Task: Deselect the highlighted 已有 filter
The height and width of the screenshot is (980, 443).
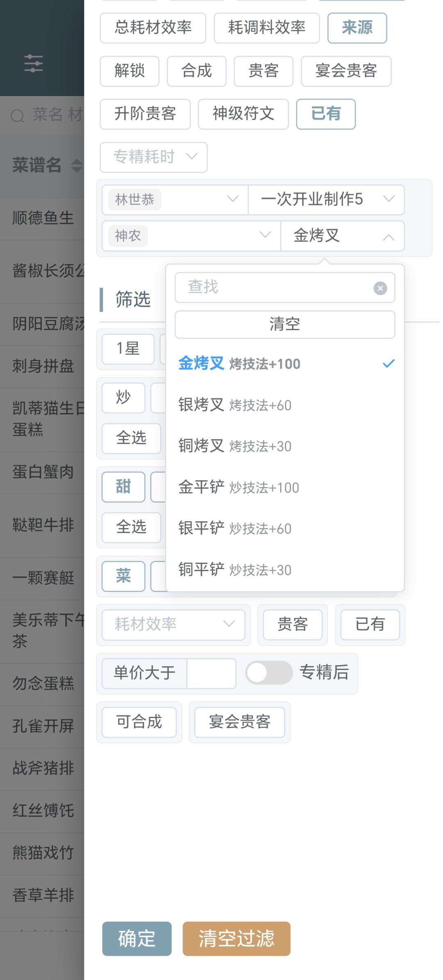Action: click(x=326, y=114)
